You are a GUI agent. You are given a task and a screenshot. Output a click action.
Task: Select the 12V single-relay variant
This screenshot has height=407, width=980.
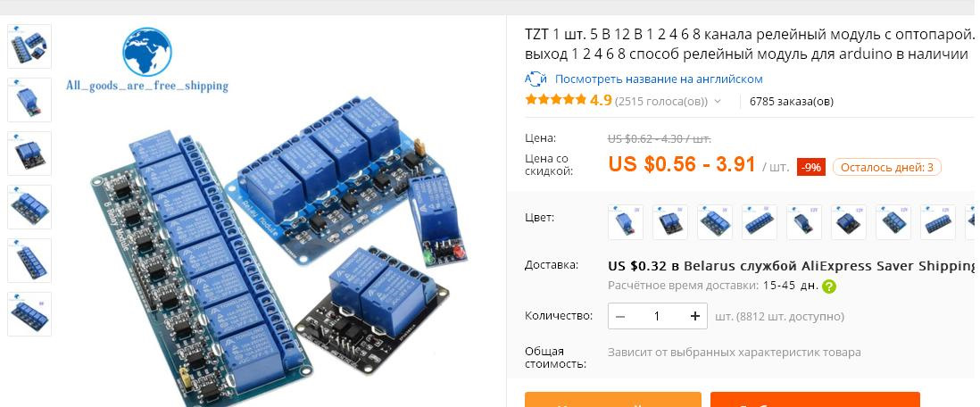pos(804,222)
